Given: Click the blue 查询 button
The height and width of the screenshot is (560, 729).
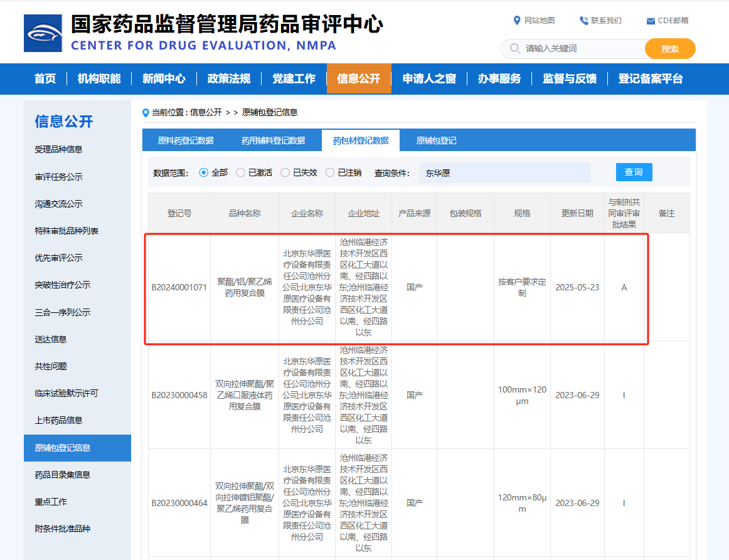Looking at the screenshot, I should 634,172.
